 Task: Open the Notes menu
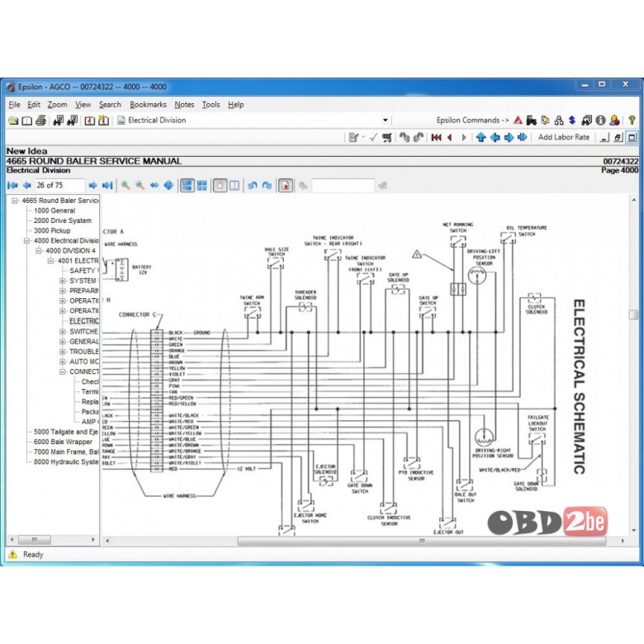pos(184,105)
